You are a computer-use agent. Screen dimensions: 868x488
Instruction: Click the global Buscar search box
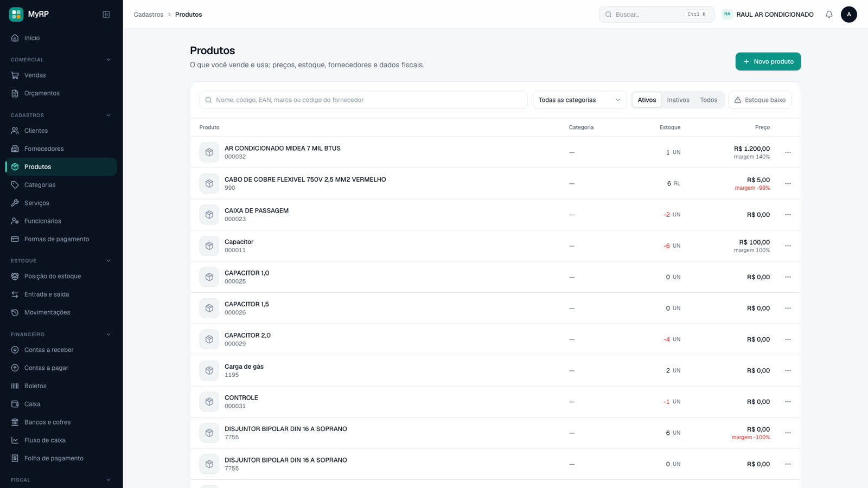[657, 15]
